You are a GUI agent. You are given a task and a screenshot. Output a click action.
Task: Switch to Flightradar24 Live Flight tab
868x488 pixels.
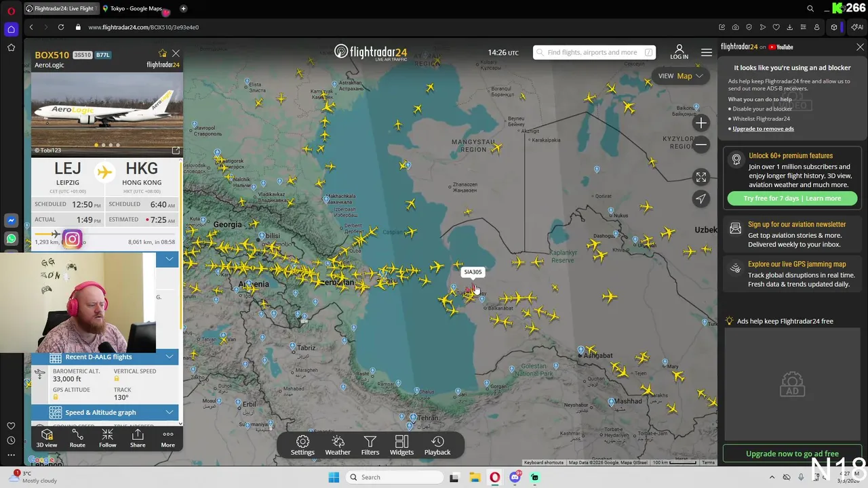tap(60, 9)
